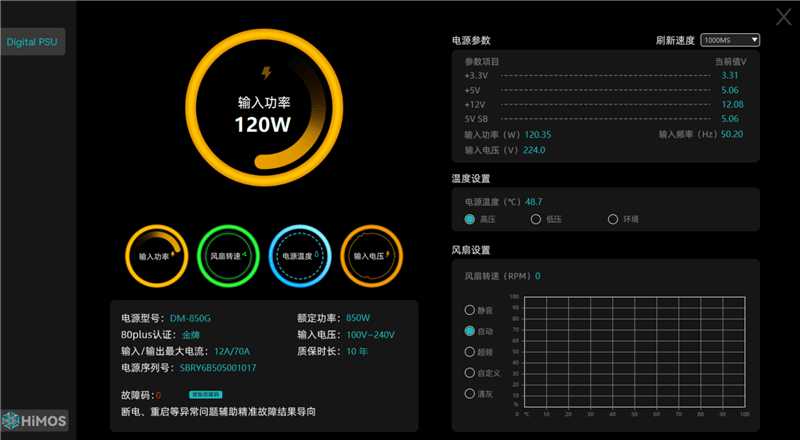Screen dimensions: 800x440
Task: Click the 温度设置 section heading
Action: pos(471,179)
